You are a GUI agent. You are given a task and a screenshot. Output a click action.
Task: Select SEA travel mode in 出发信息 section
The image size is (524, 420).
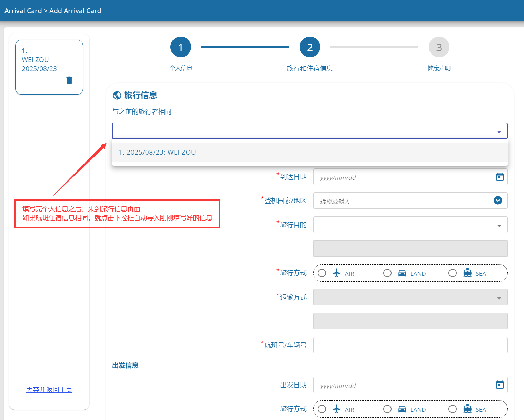[x=453, y=409]
